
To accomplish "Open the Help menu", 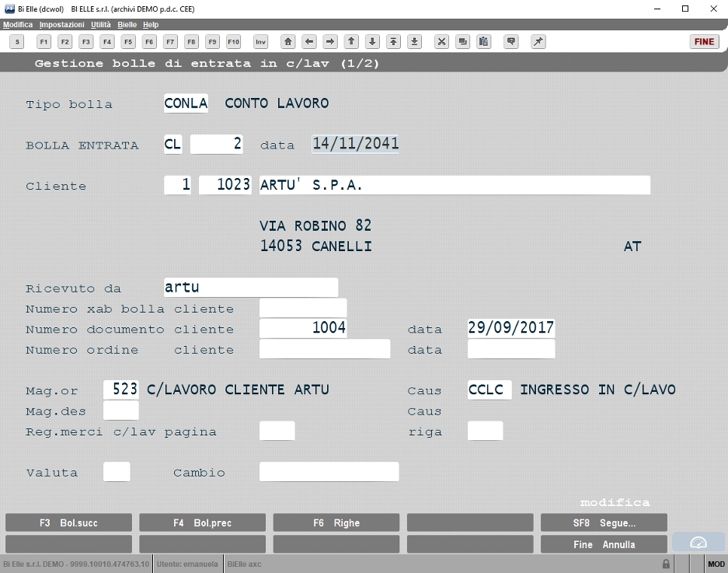I will pos(151,25).
